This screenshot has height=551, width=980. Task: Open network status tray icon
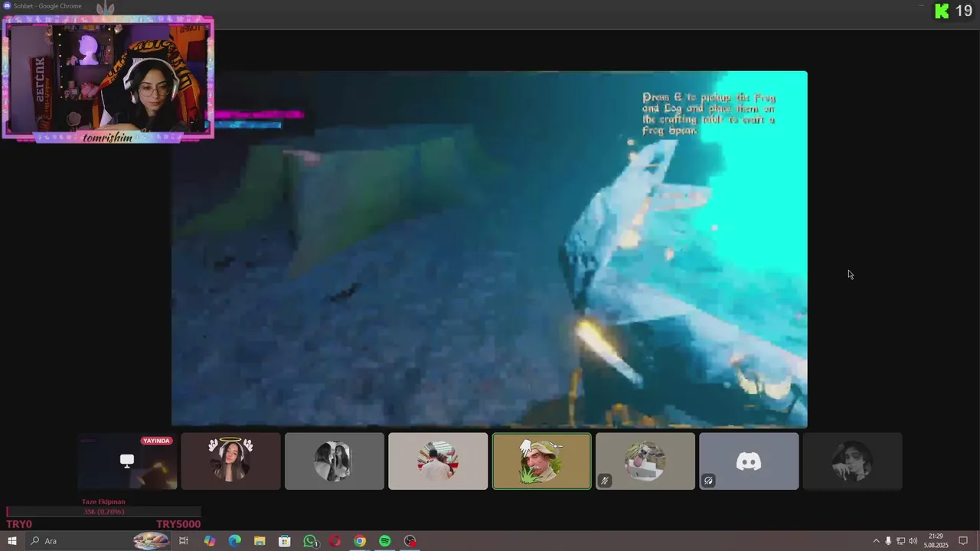pos(900,541)
